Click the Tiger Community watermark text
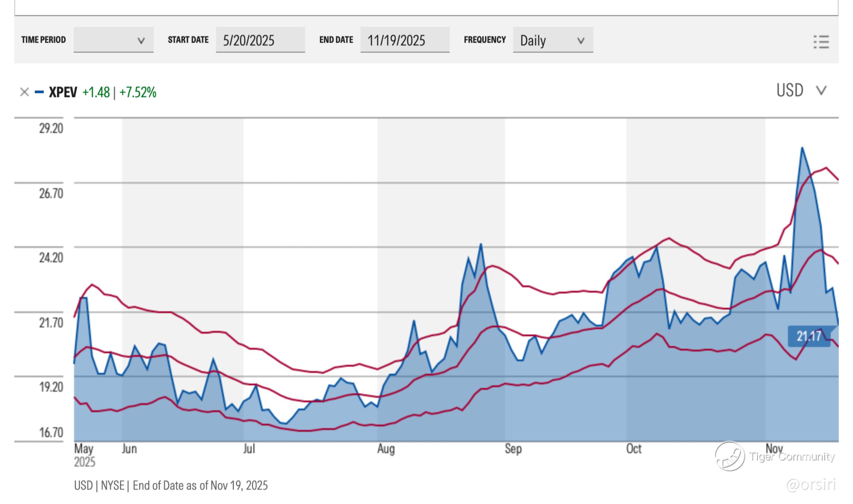This screenshot has width=853, height=504. pyautogui.click(x=792, y=456)
